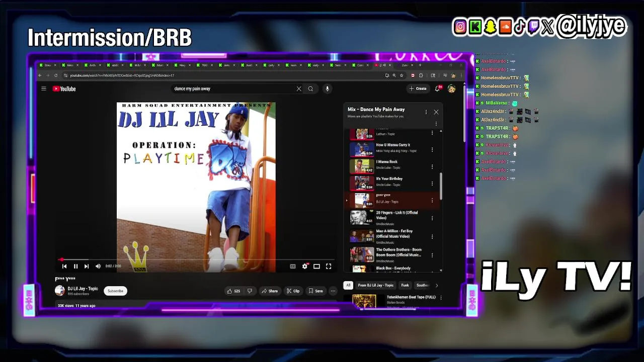Open YouTube notifications bell
644x362 pixels.
coord(437,89)
